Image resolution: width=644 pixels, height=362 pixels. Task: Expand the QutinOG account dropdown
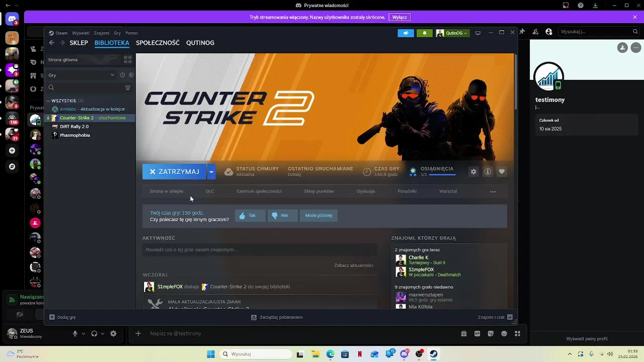click(x=452, y=33)
